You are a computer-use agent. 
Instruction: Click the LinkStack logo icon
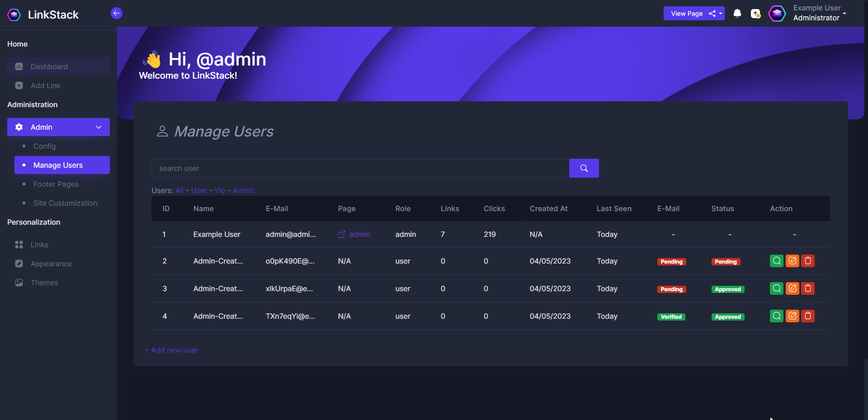click(x=14, y=15)
